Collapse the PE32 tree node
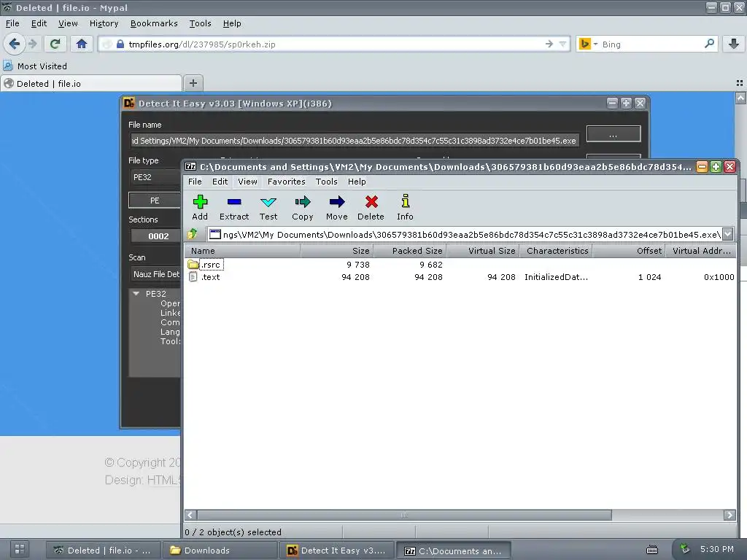Screen dimensions: 747x560 click(136, 294)
